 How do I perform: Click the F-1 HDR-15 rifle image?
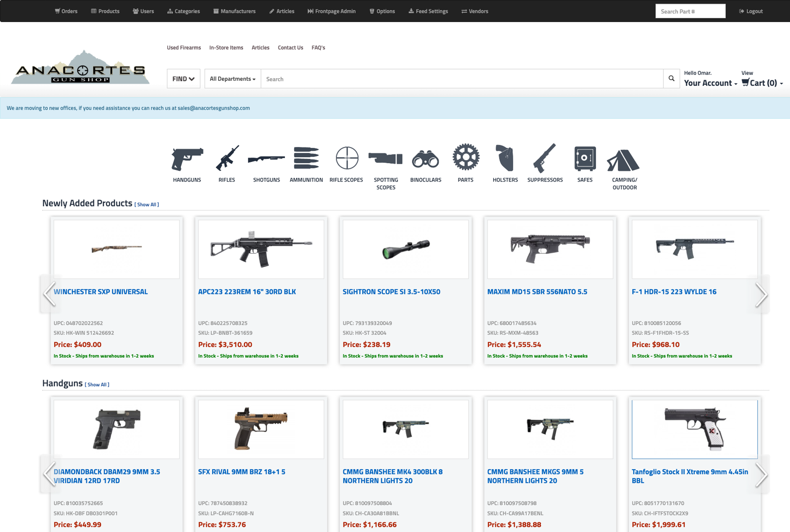(x=695, y=249)
